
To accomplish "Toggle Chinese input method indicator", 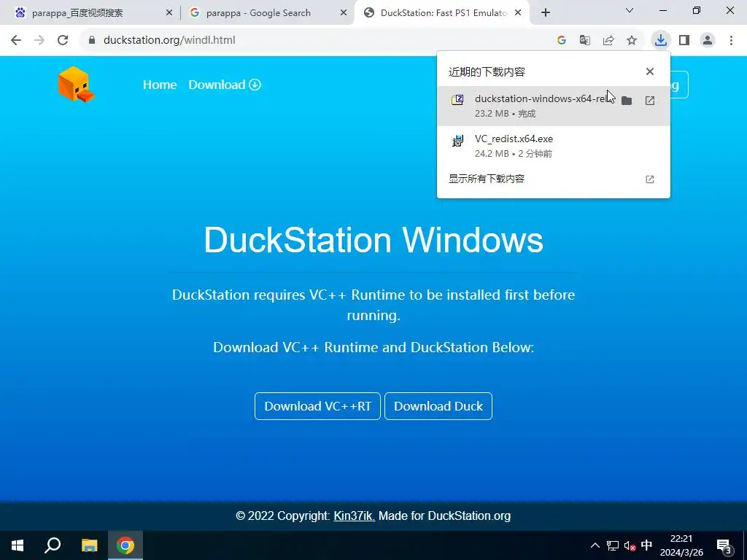I will (646, 545).
